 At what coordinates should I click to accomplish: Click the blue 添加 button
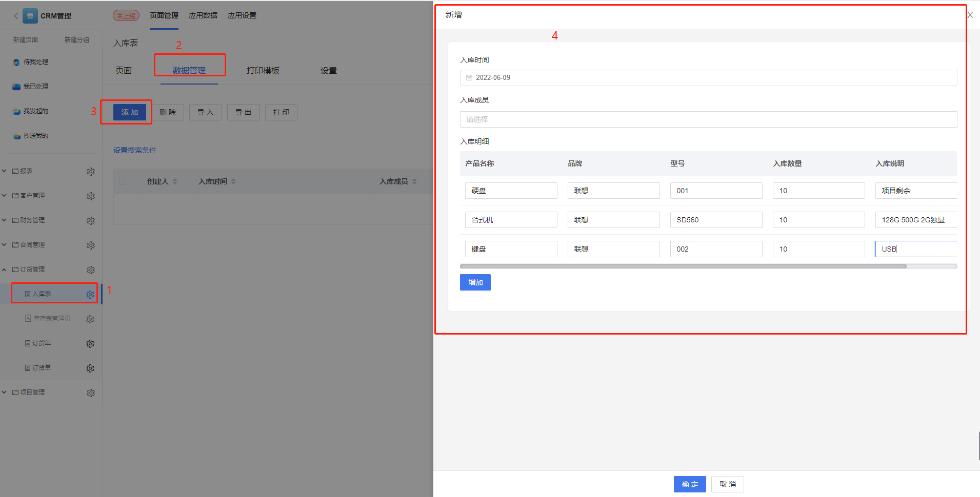click(130, 112)
